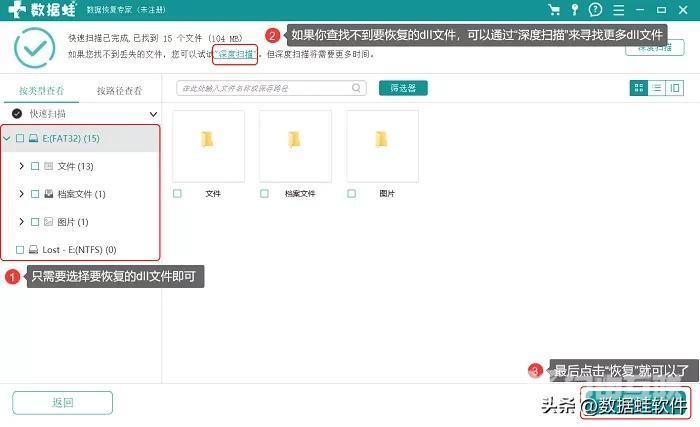Click the 档案文件 archive icon in tree
Image resolution: width=700 pixels, height=427 pixels.
49,194
